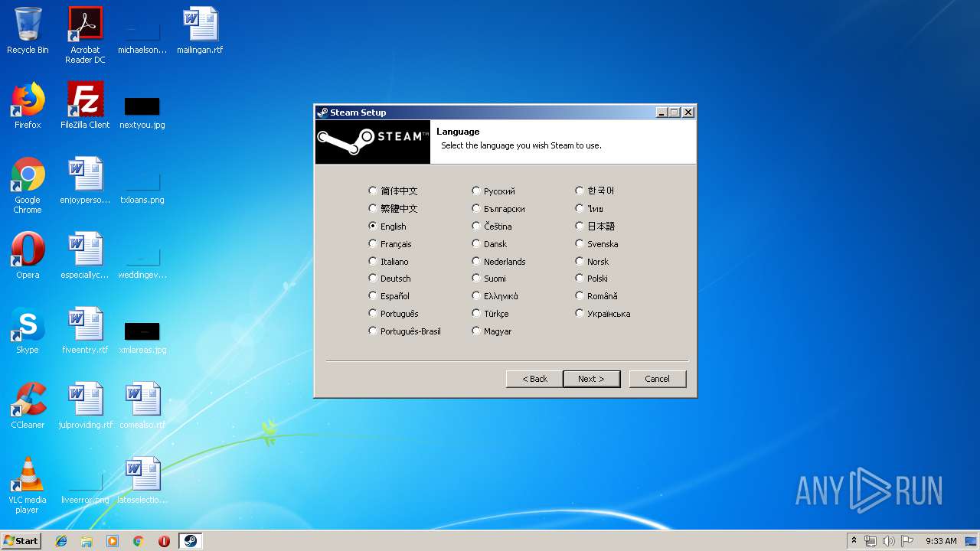Select the Български language option

tap(498, 209)
